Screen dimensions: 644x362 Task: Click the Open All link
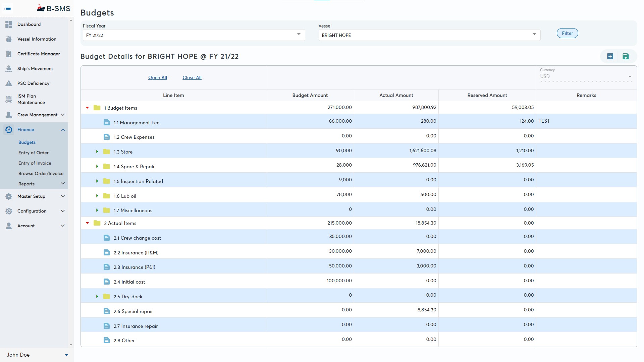click(x=158, y=77)
